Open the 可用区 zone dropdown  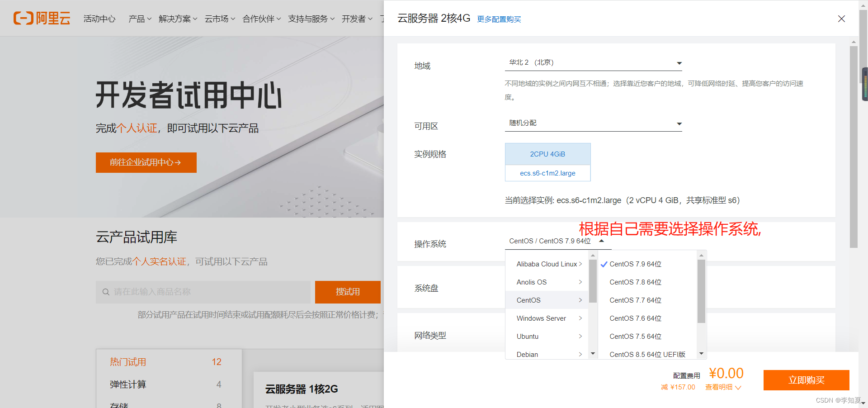tap(593, 123)
